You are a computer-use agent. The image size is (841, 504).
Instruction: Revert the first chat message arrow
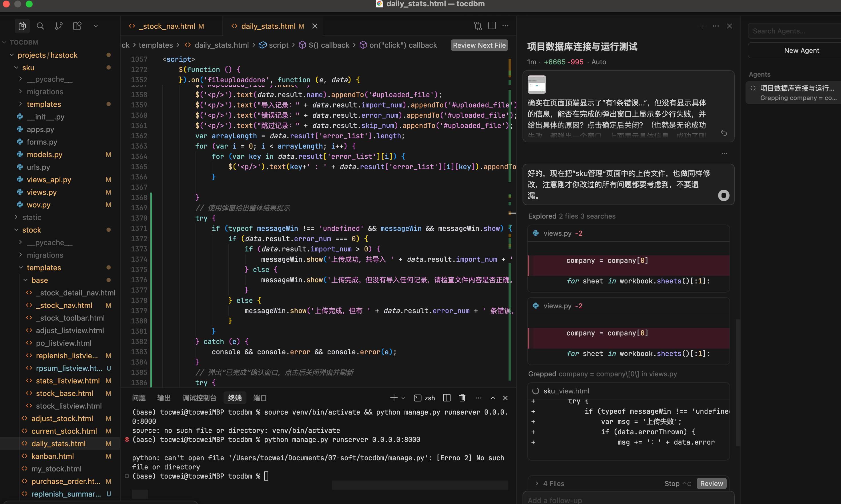(x=724, y=133)
